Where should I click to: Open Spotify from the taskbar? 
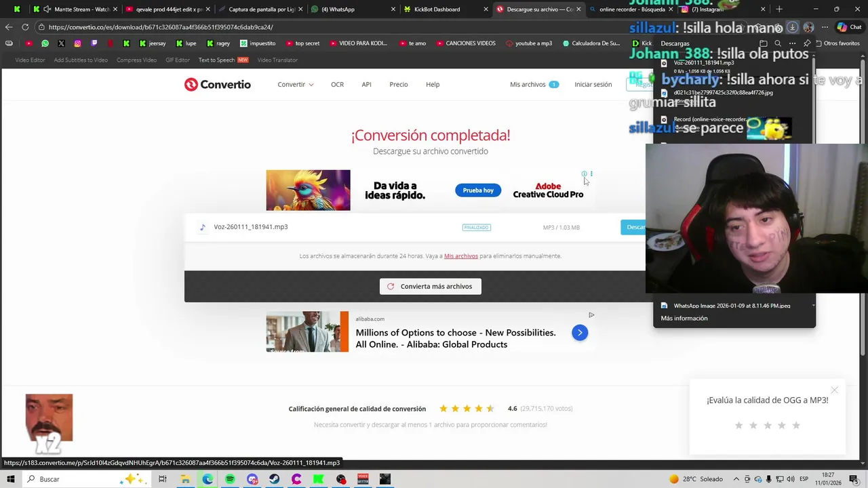click(x=230, y=479)
